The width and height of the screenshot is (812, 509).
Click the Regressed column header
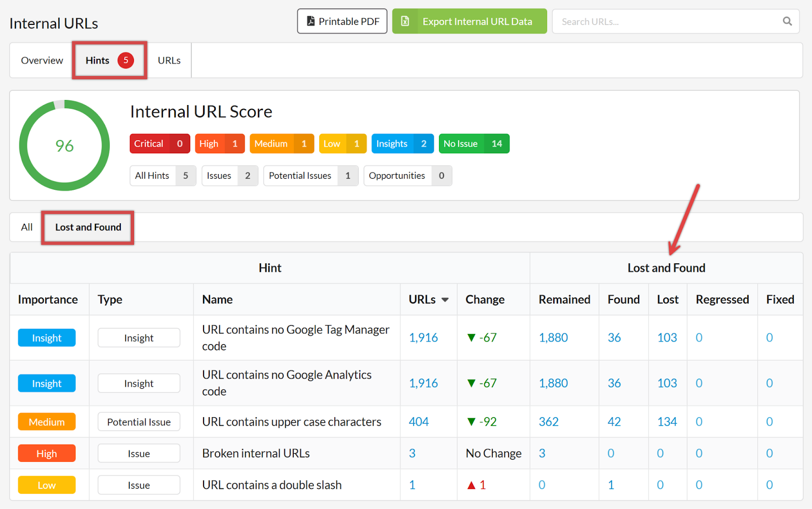pyautogui.click(x=722, y=300)
